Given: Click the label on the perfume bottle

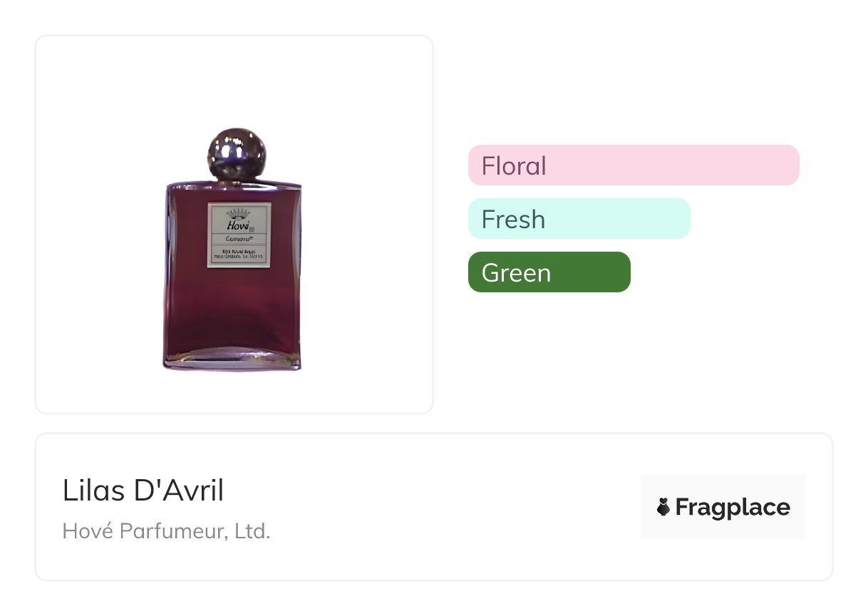Looking at the screenshot, I should (x=239, y=235).
